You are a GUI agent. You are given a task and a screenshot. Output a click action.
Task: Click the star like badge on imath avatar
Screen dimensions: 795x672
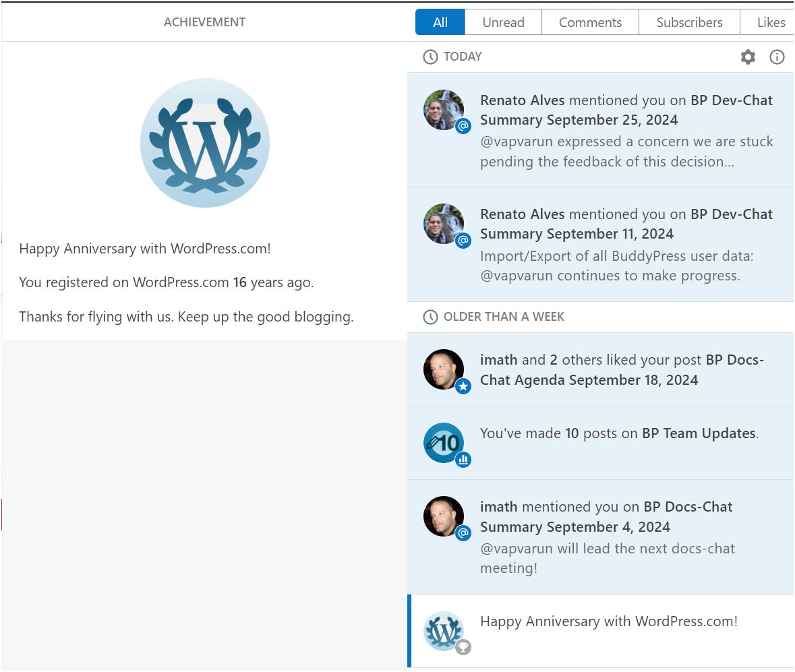pyautogui.click(x=463, y=386)
